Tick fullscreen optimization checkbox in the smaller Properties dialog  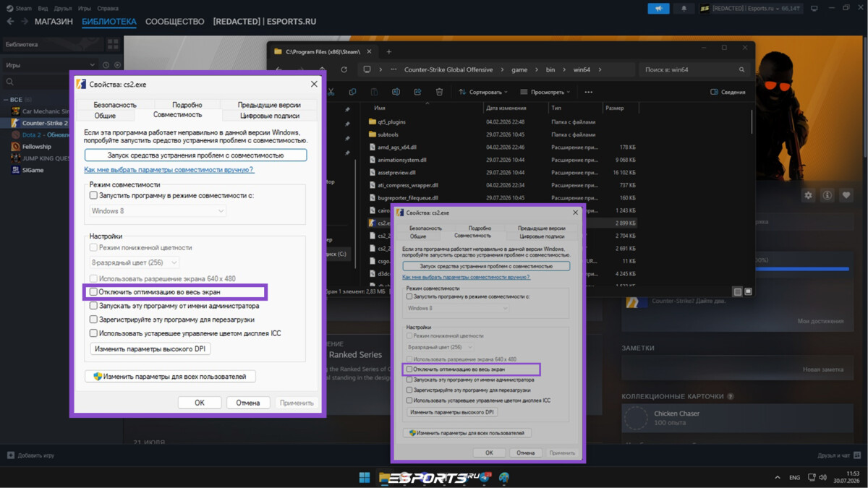point(409,369)
